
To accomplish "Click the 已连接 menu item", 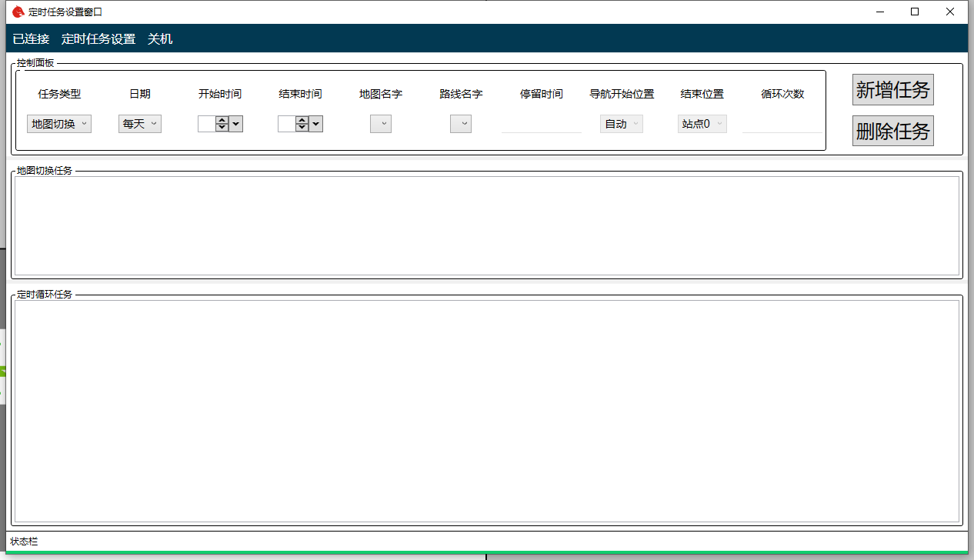I will [x=31, y=39].
